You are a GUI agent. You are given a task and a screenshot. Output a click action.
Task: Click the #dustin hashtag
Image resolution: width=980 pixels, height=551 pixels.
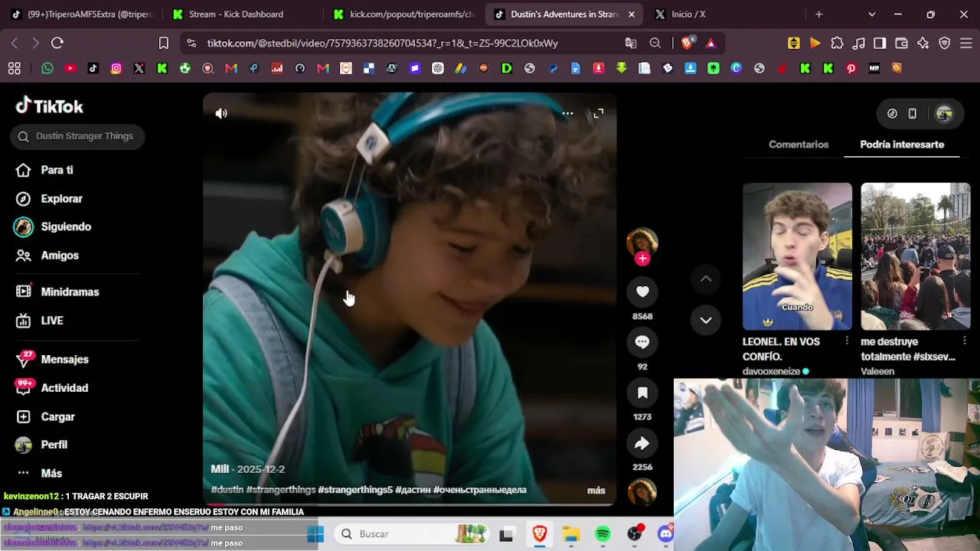coord(227,490)
